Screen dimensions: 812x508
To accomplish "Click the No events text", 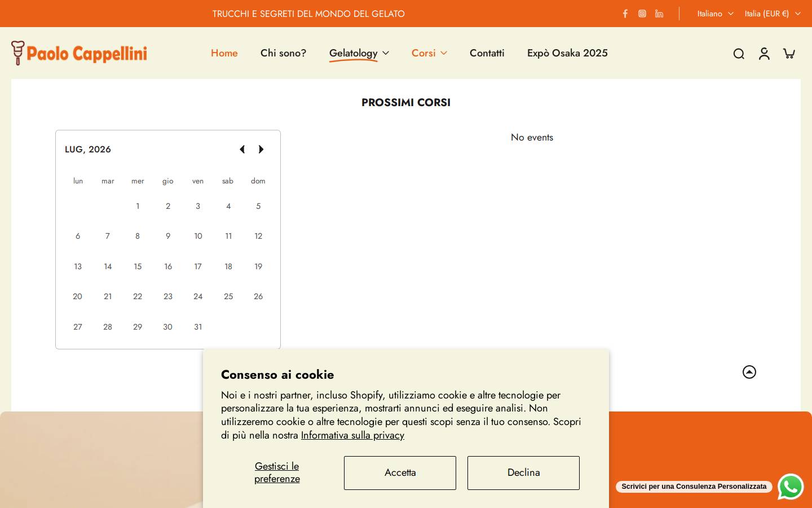I will coord(532,137).
